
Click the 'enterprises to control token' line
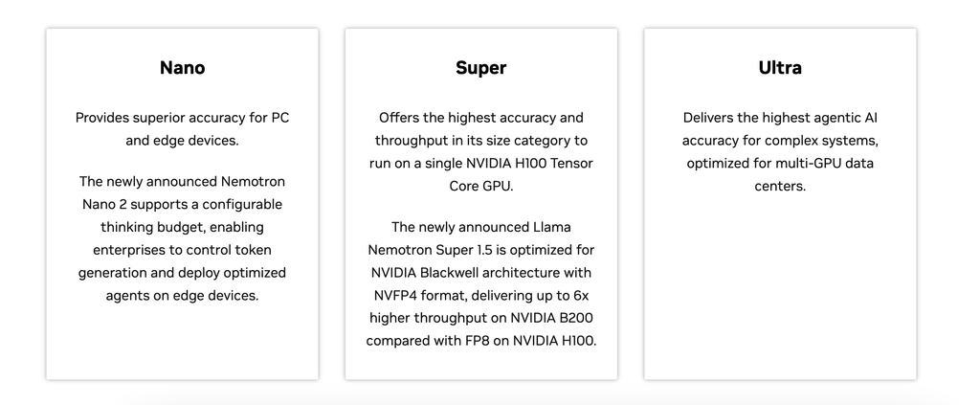pyautogui.click(x=182, y=249)
